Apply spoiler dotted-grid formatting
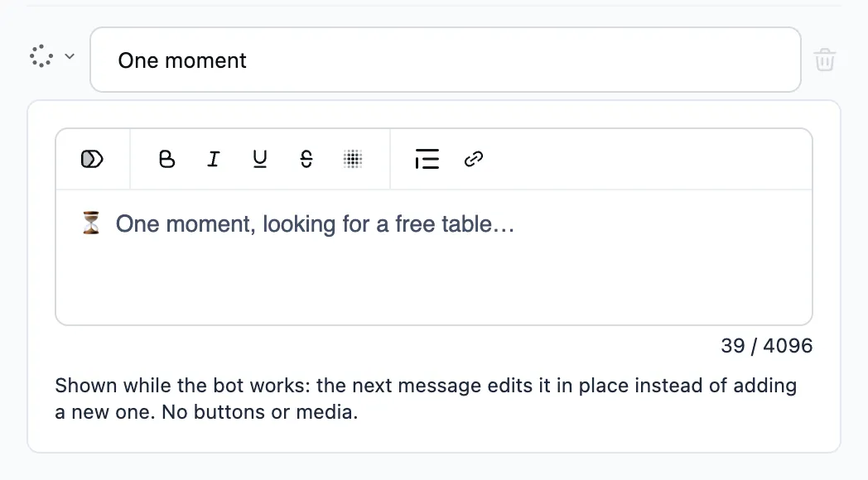The width and height of the screenshot is (868, 480). pyautogui.click(x=353, y=159)
